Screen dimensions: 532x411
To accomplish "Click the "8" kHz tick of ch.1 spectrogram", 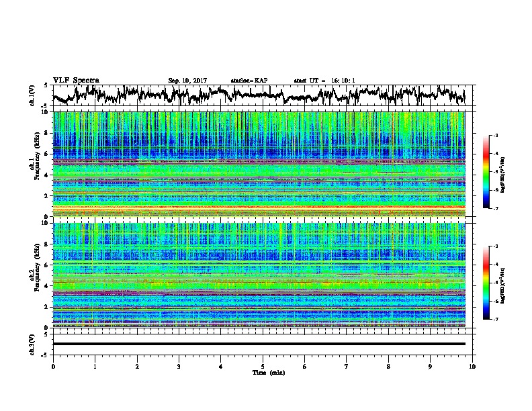I will 47,133.
